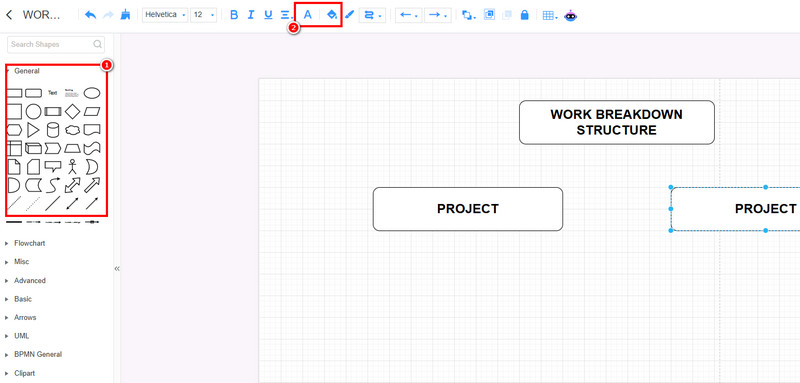Go back using the left chevron
The height and width of the screenshot is (383, 800).
9,15
